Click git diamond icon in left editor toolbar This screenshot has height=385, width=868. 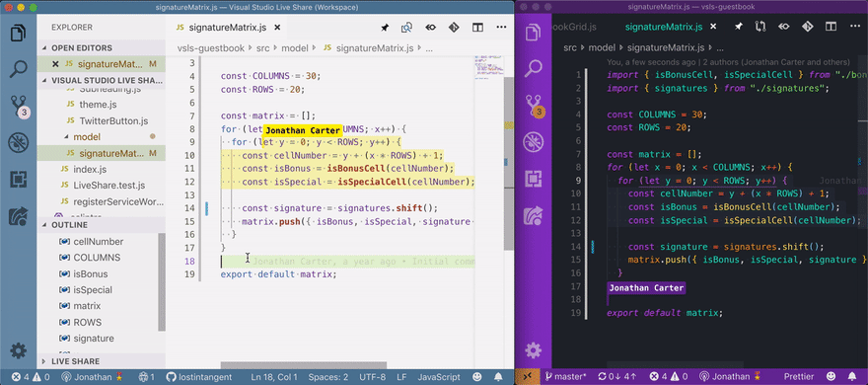coord(454,28)
